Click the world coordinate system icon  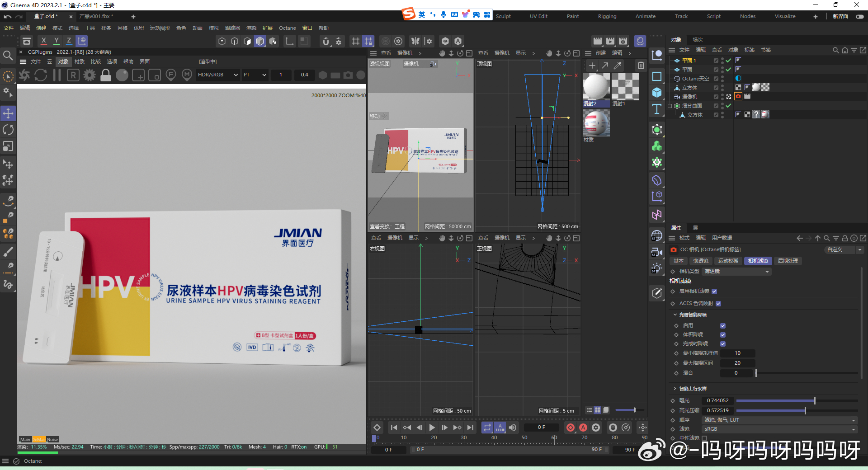82,41
